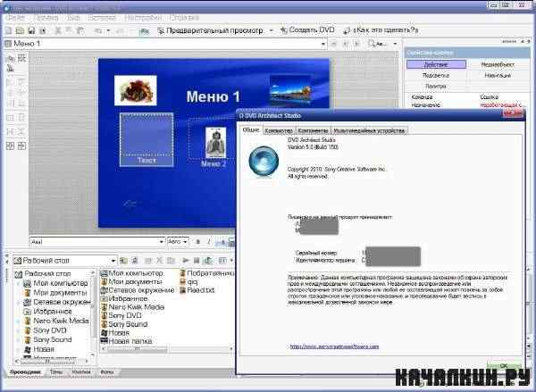Toggle italic text formatting

coord(209,242)
